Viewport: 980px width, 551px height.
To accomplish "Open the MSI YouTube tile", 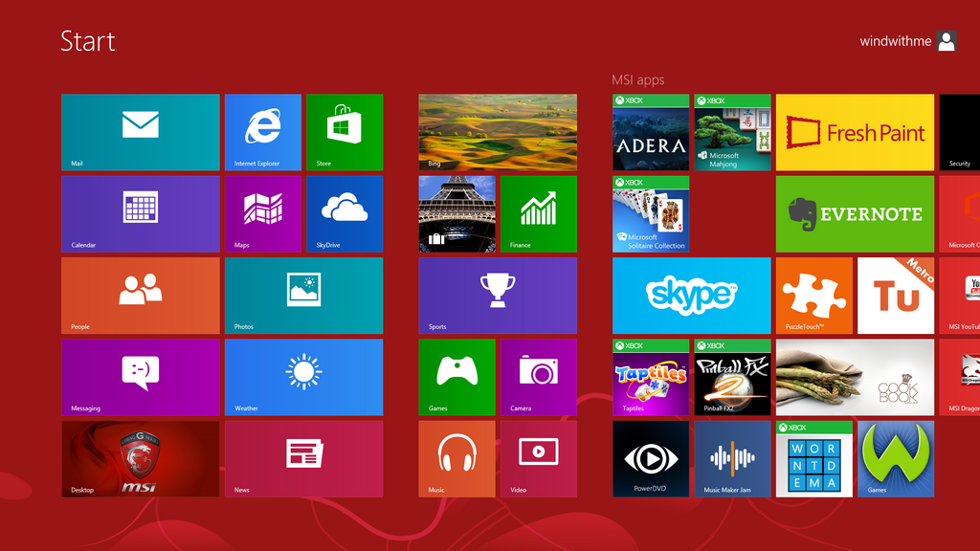I will [x=959, y=297].
